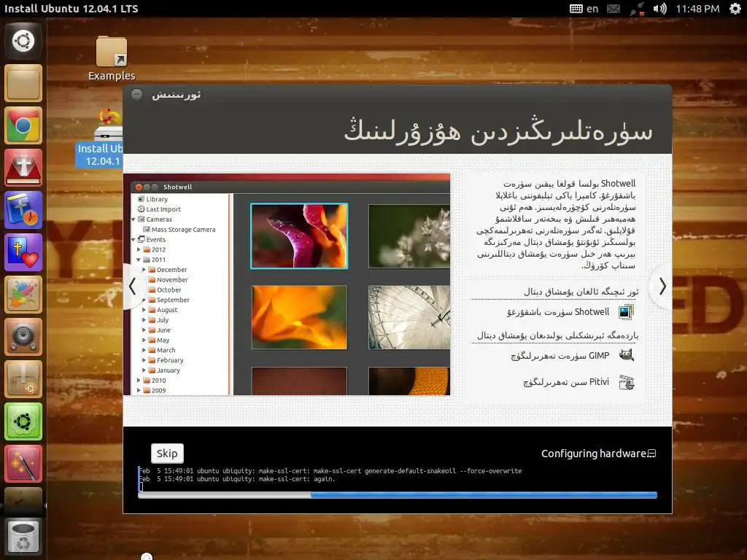Click the terminal log output area
Image resolution: width=747 pixels, height=560 pixels.
pyautogui.click(x=398, y=478)
